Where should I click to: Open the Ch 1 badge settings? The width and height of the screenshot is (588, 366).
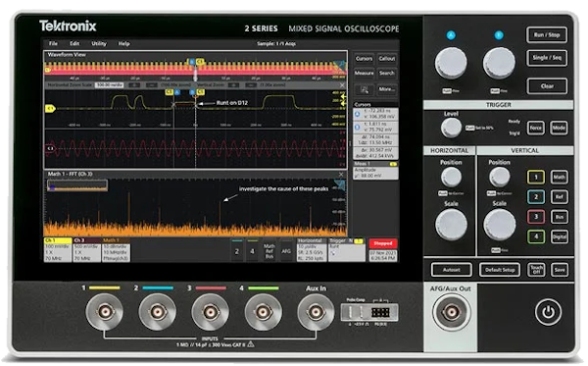pos(58,249)
